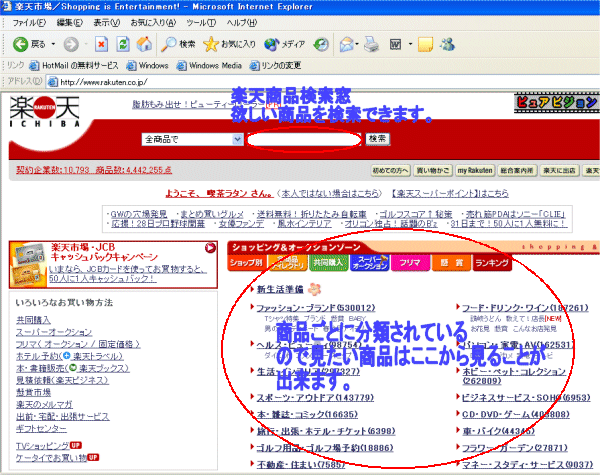The height and width of the screenshot is (475, 600).
Task: Click the yellow Discuss note icon
Action: point(426,44)
